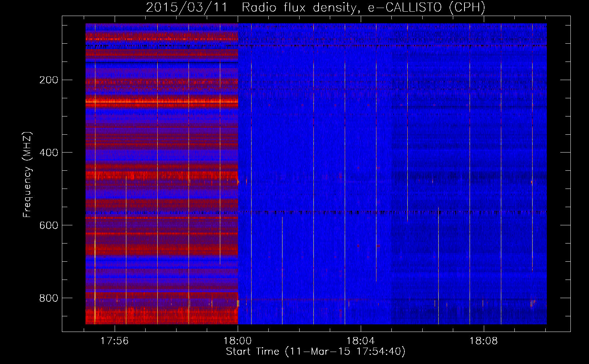589x364 pixels.
Task: Click the '600' frequency tick label
Action: pyautogui.click(x=49, y=225)
